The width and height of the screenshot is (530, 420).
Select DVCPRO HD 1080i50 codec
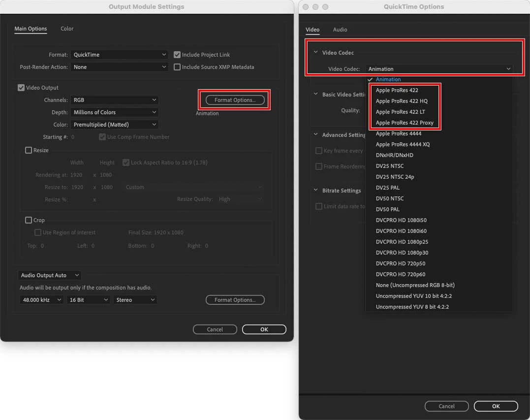(x=439, y=220)
